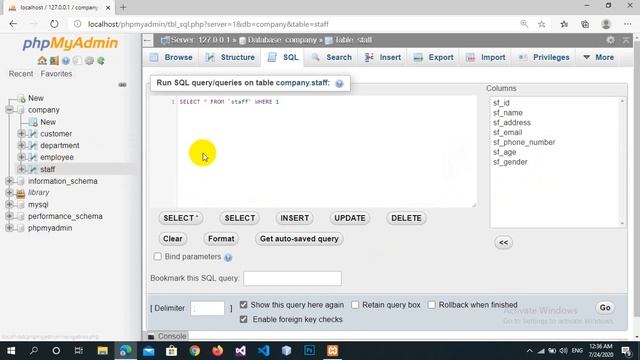Screen dimensions: 640x360
Task: Open the Privileges tab
Action: pos(544,58)
